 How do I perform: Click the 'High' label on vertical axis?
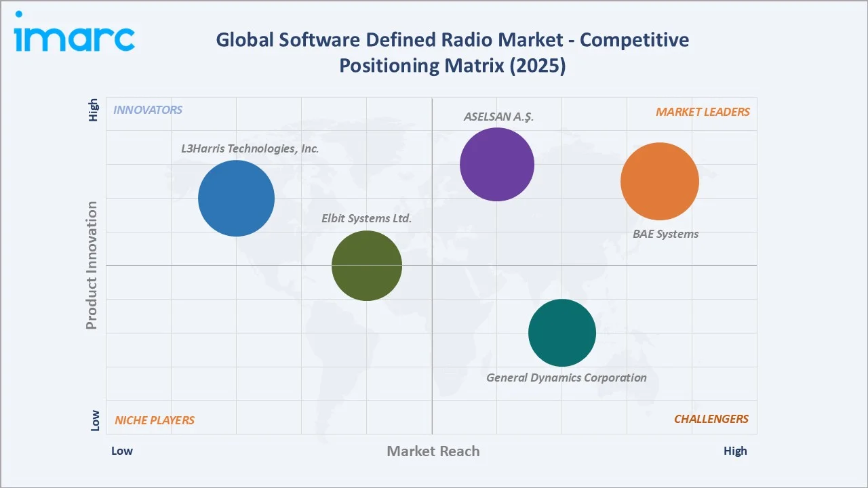pyautogui.click(x=94, y=110)
